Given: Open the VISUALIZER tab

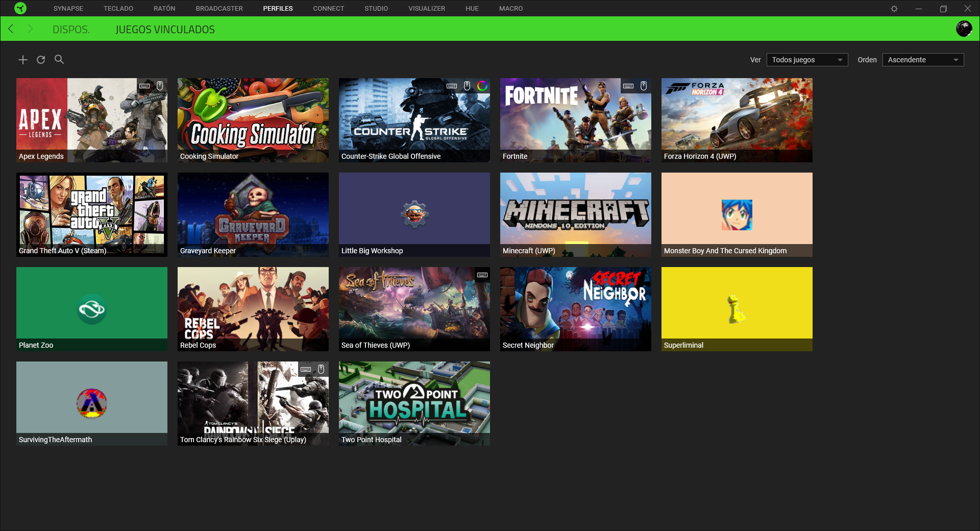Looking at the screenshot, I should point(427,9).
